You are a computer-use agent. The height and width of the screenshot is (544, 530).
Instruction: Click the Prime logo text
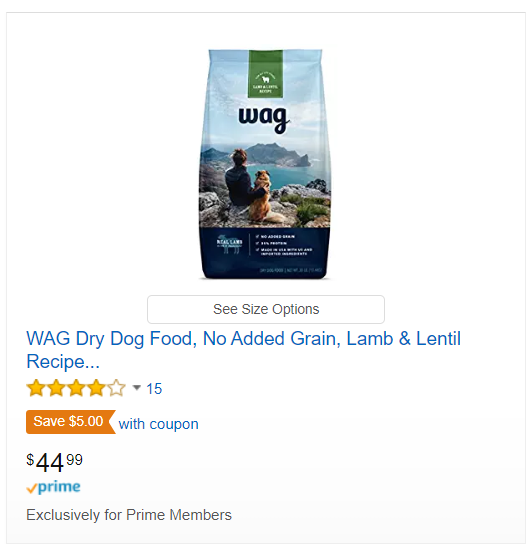click(59, 487)
